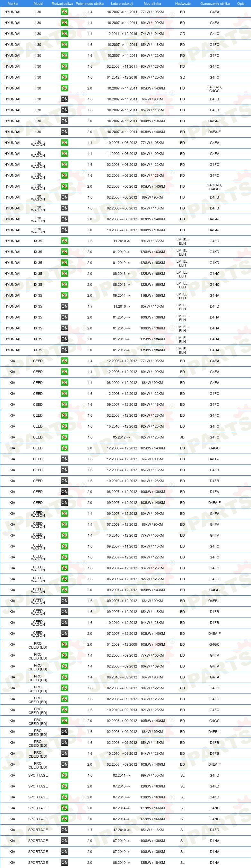Select the JD body type cell

[x=182, y=437]
